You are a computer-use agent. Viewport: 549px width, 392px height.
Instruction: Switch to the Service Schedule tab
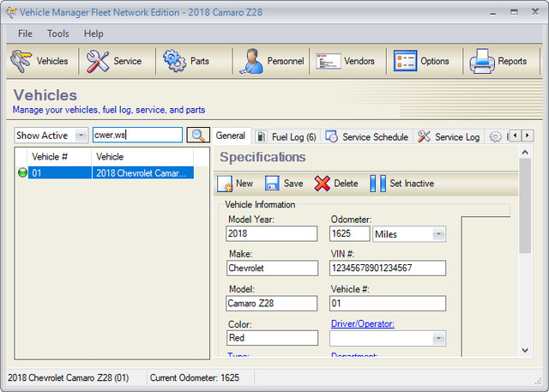click(x=366, y=136)
